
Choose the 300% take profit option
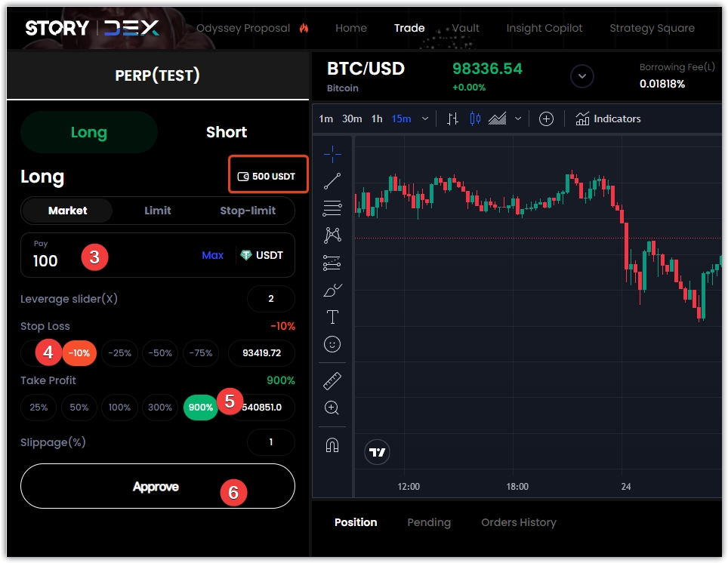pos(160,408)
